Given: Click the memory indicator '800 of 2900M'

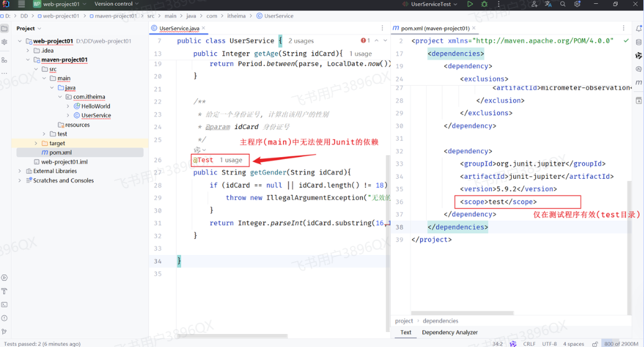Looking at the screenshot, I should point(622,344).
